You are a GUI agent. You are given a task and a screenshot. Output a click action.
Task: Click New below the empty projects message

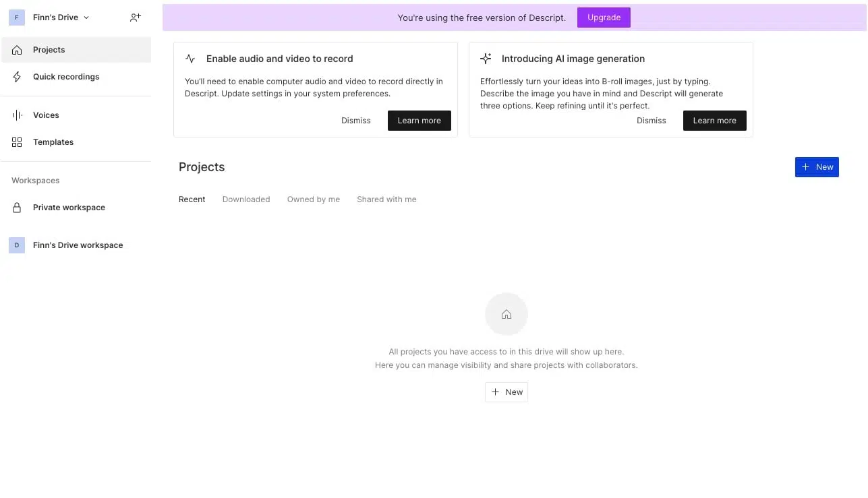pyautogui.click(x=506, y=392)
